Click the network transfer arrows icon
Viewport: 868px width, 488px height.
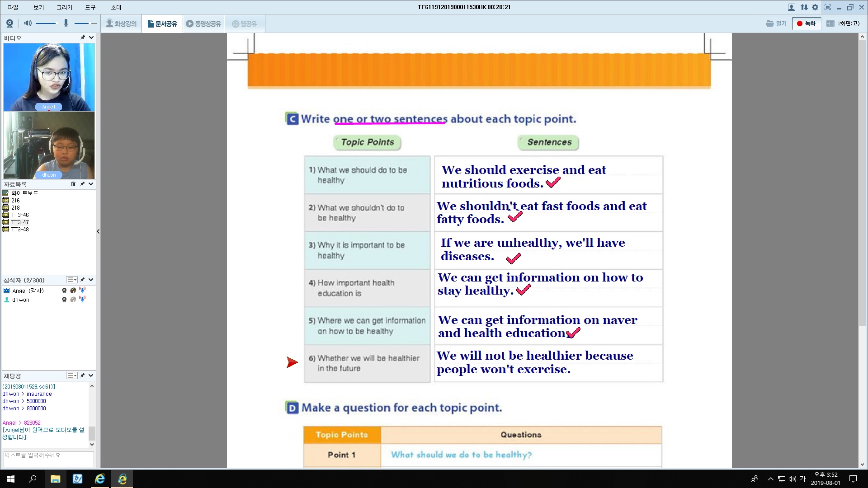click(804, 7)
